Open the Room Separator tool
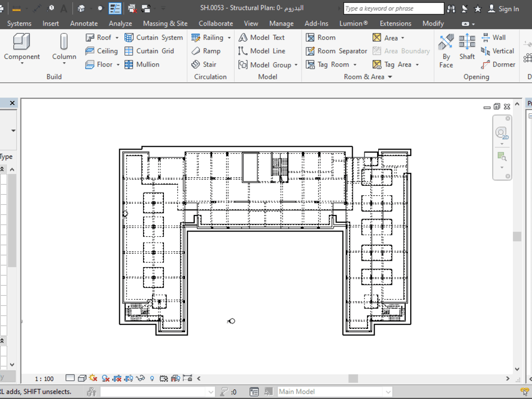Viewport: 532px width, 399px height. tap(337, 51)
